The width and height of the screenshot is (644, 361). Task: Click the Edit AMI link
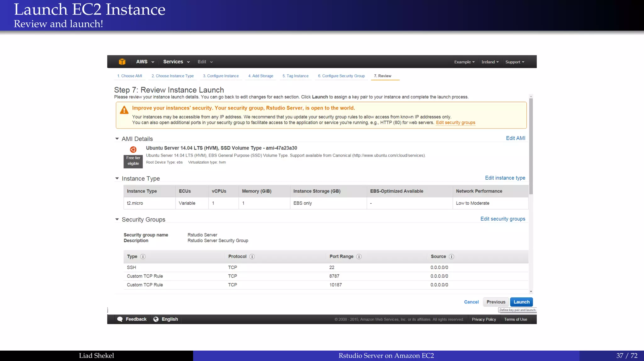point(516,138)
